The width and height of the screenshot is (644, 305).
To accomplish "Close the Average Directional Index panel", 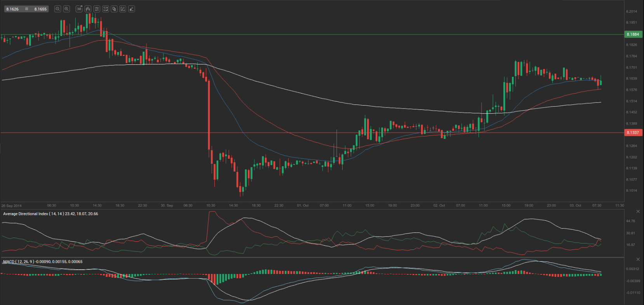I will 638,211.
